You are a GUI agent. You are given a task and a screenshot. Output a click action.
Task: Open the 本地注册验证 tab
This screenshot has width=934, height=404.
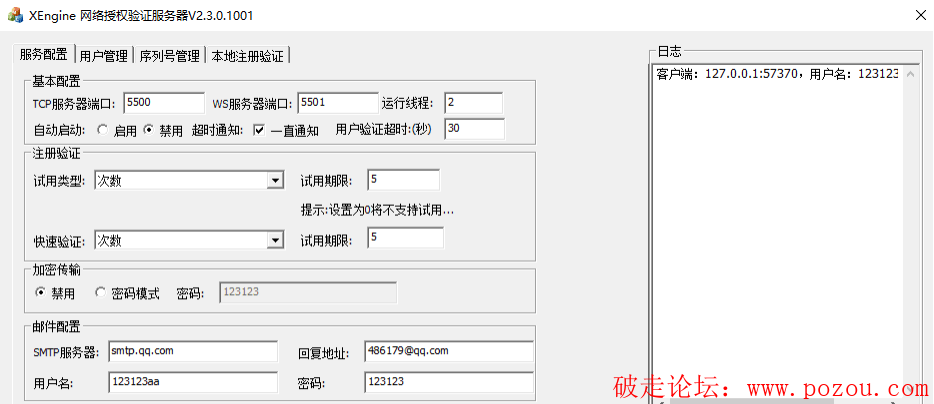(247, 56)
